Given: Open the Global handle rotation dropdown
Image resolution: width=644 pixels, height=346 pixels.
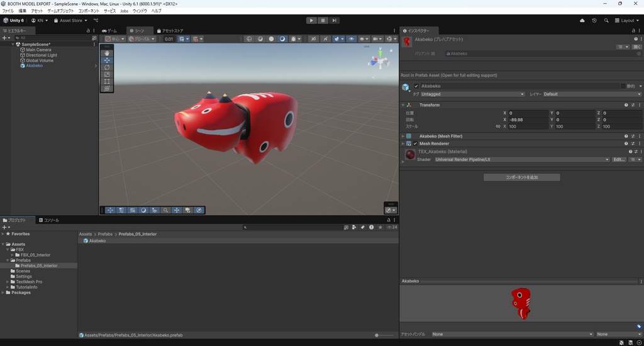Looking at the screenshot, I should 142,39.
